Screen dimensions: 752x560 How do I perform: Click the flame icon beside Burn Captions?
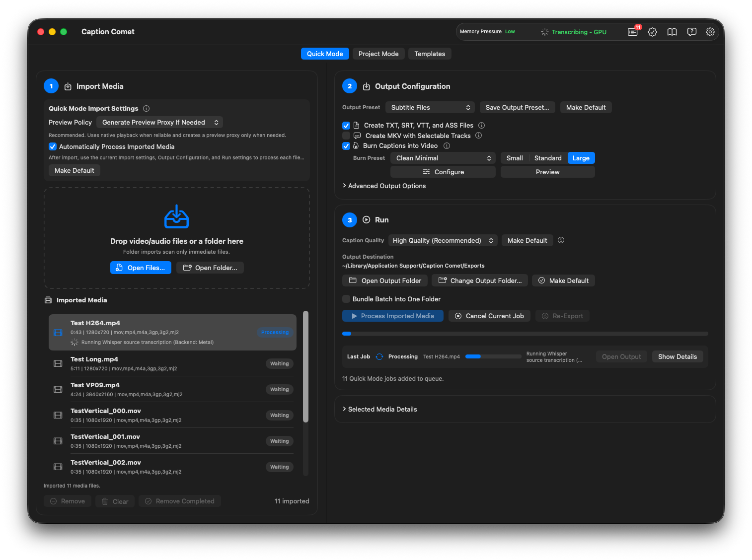[356, 145]
